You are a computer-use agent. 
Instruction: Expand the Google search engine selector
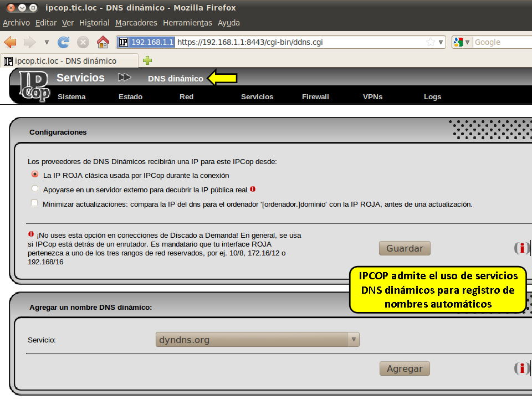click(461, 42)
